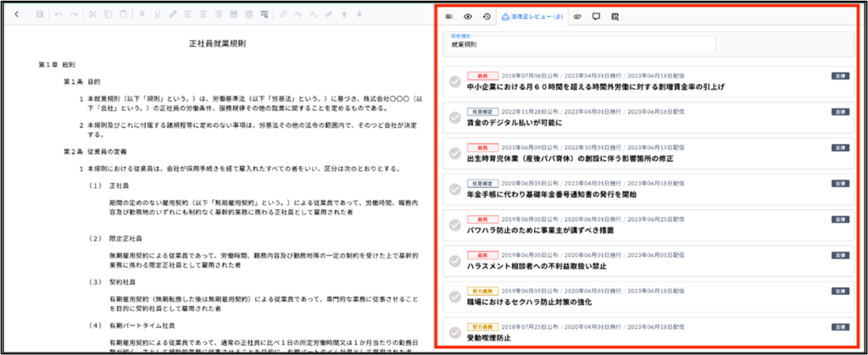Align text right
The image size is (868, 355).
point(218,14)
